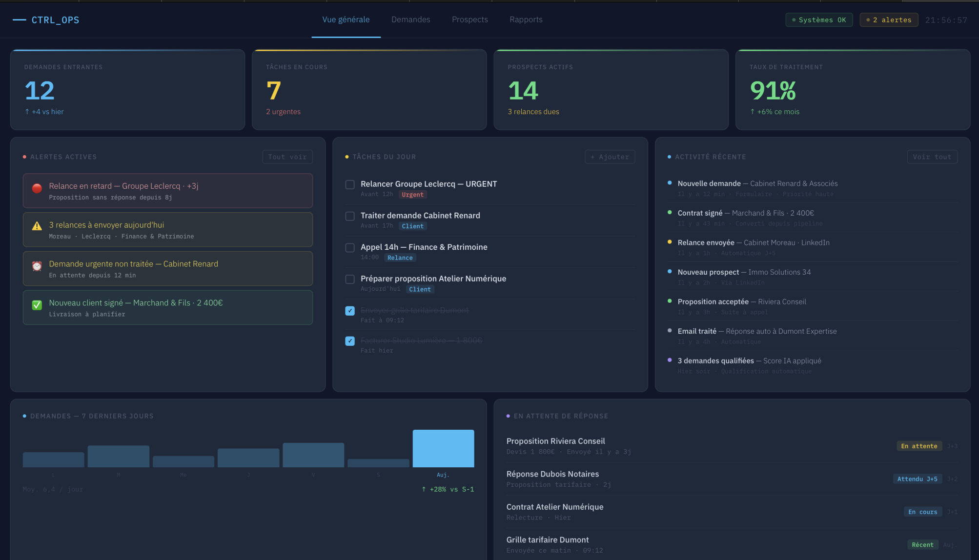Screen dimensions: 979x560
Task: Select today's bar in the Demandes chart
Action: 443,448
